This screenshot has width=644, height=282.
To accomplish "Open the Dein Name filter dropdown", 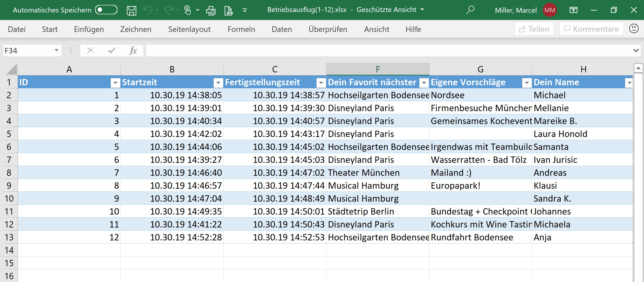I will [x=629, y=83].
